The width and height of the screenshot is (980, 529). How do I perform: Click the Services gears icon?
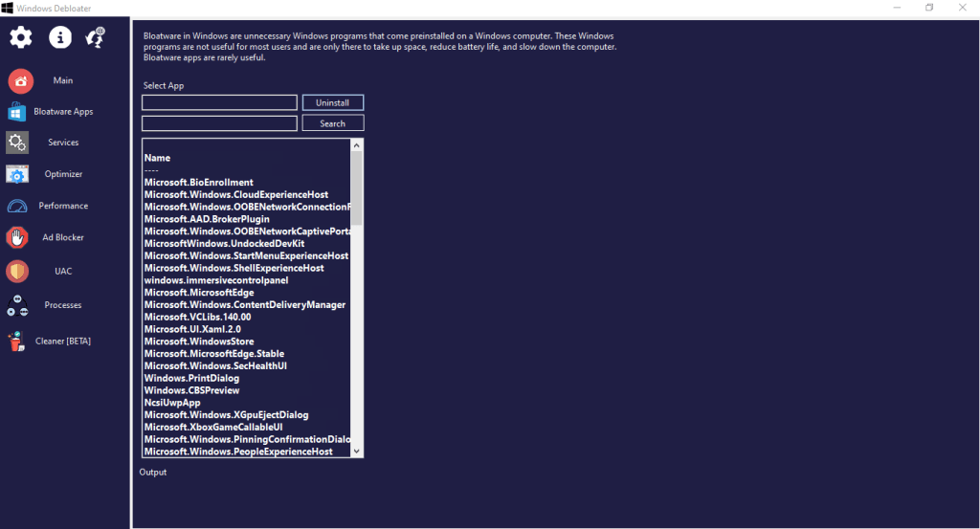[x=17, y=143]
